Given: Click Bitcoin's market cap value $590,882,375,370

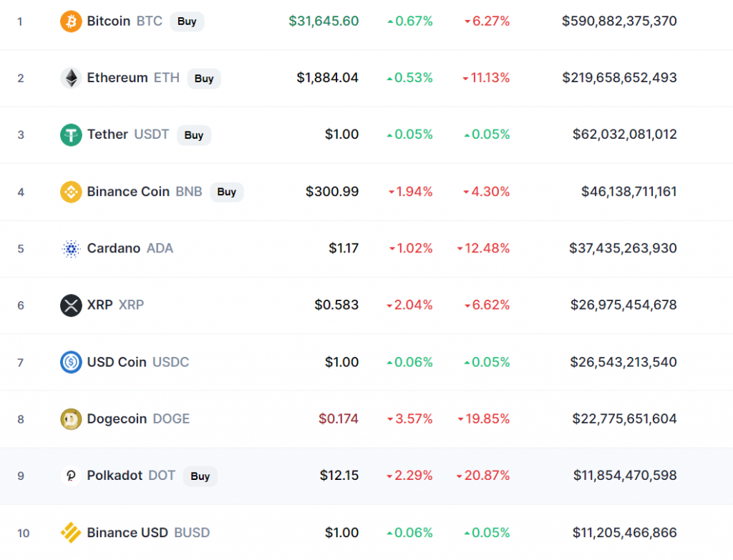Looking at the screenshot, I should pyautogui.click(x=619, y=21).
